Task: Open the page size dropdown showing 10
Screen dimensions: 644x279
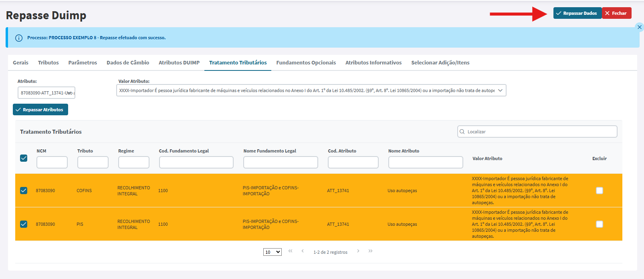Action: pyautogui.click(x=273, y=252)
